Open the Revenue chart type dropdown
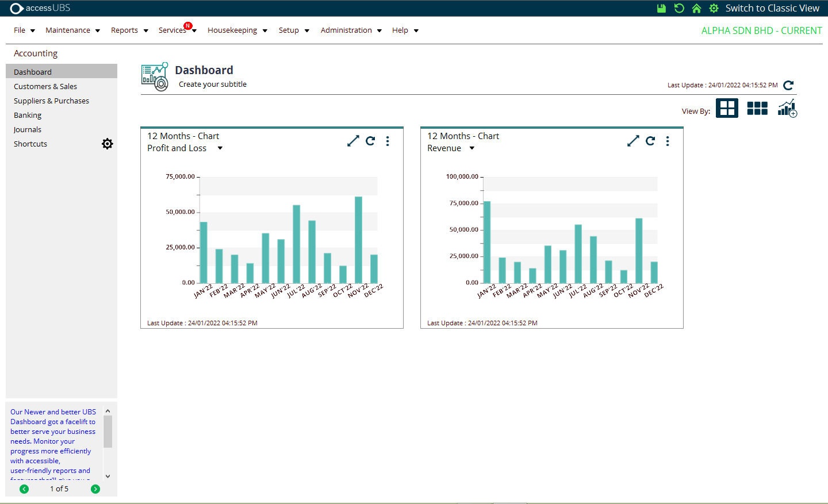 [472, 148]
